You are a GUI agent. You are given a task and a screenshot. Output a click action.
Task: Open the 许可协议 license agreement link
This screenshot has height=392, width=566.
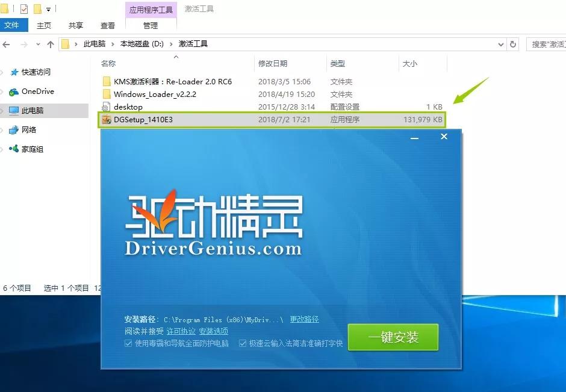[x=181, y=331]
